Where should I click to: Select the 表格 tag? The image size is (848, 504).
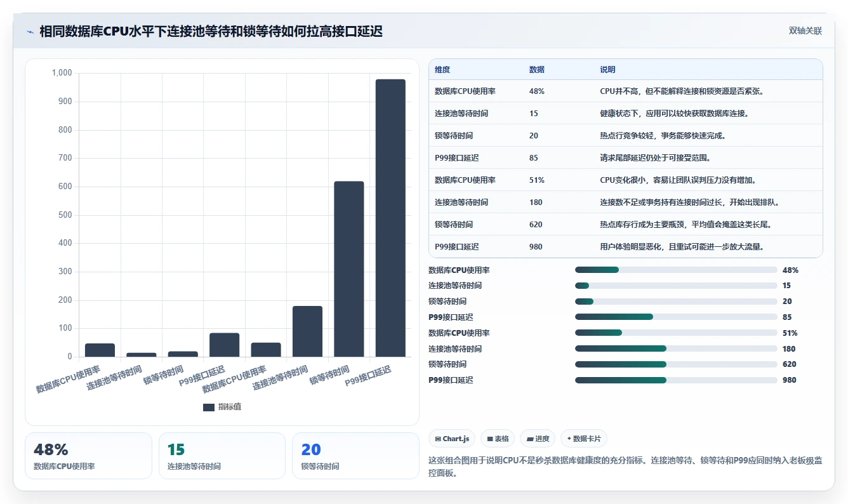click(498, 439)
